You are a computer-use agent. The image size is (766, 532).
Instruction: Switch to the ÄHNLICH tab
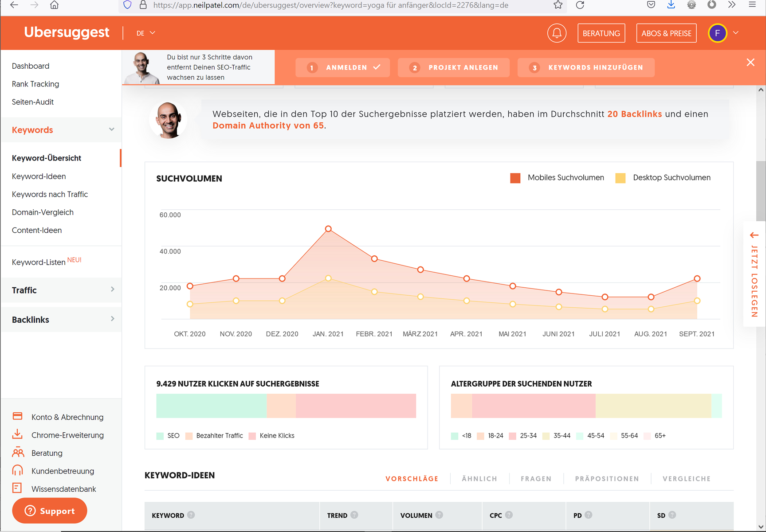point(479,479)
